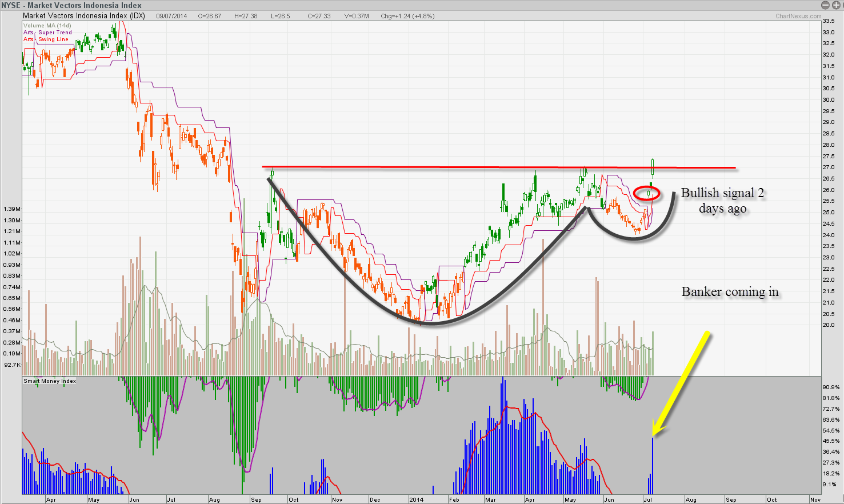Click the chart title Market Vectors Indonesia Index (IDX)

click(84, 16)
